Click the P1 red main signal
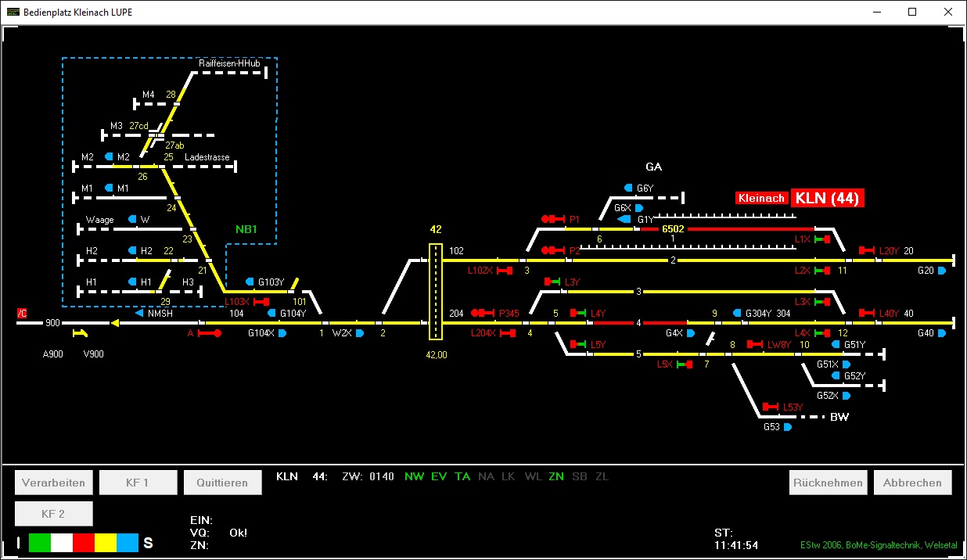Viewport: 967px width, 560px height. pyautogui.click(x=552, y=219)
